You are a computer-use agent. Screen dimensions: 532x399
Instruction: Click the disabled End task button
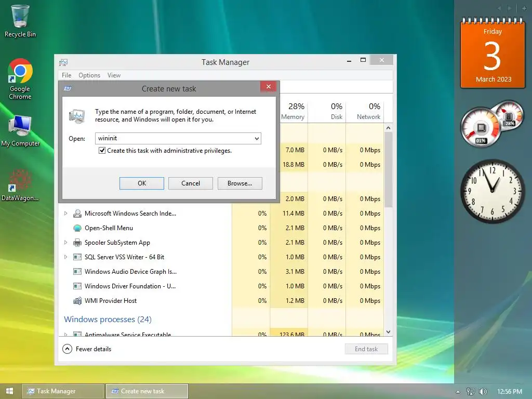tap(366, 349)
